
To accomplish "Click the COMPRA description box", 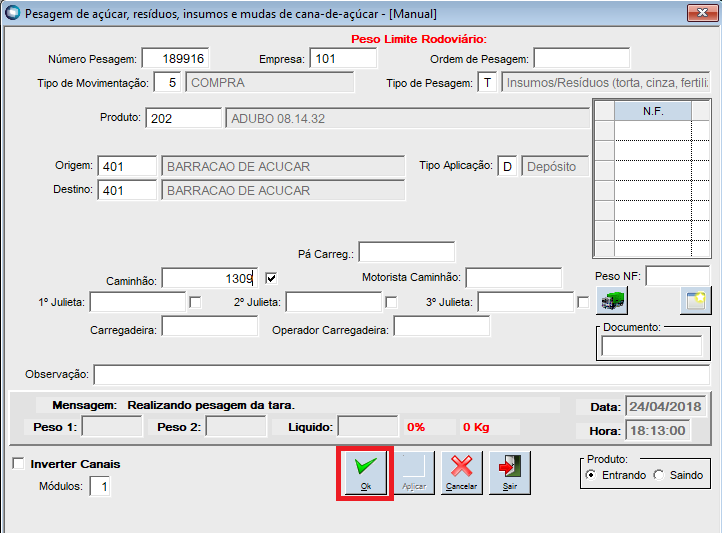I will [x=269, y=82].
